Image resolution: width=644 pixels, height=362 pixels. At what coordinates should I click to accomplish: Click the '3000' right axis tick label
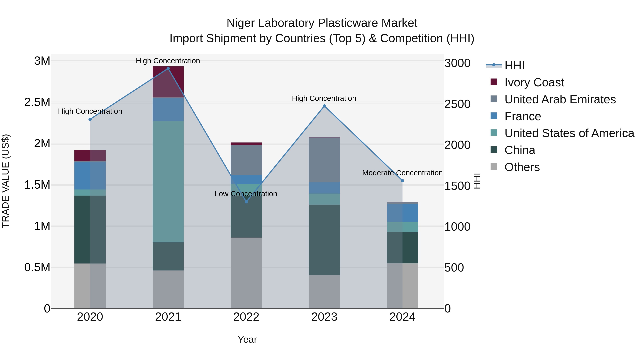[x=457, y=63]
